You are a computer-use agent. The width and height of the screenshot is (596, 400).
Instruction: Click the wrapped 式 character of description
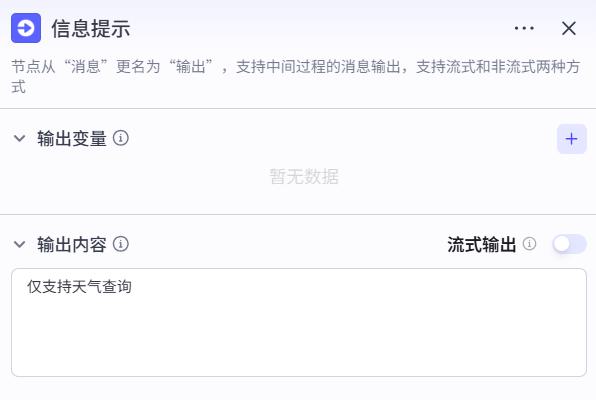(x=18, y=87)
